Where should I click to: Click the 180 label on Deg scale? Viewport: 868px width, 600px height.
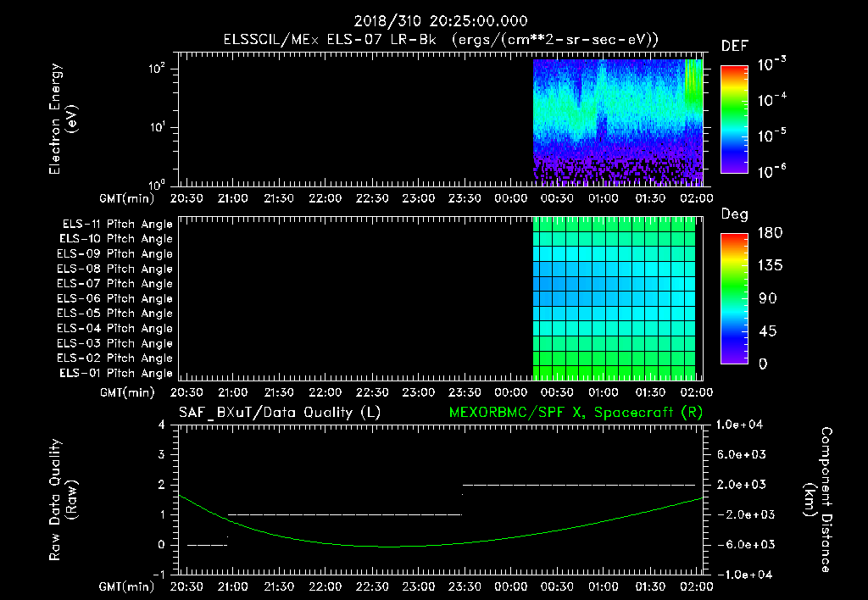[x=770, y=233]
